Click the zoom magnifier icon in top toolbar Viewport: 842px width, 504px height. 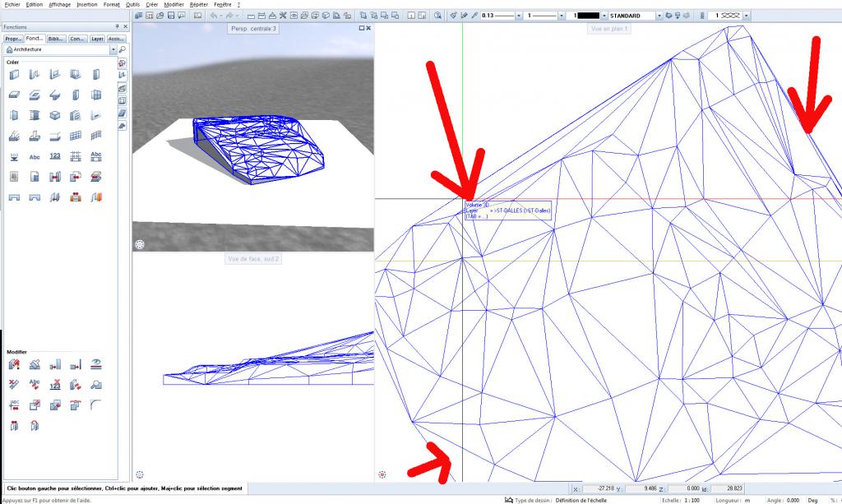point(437,16)
